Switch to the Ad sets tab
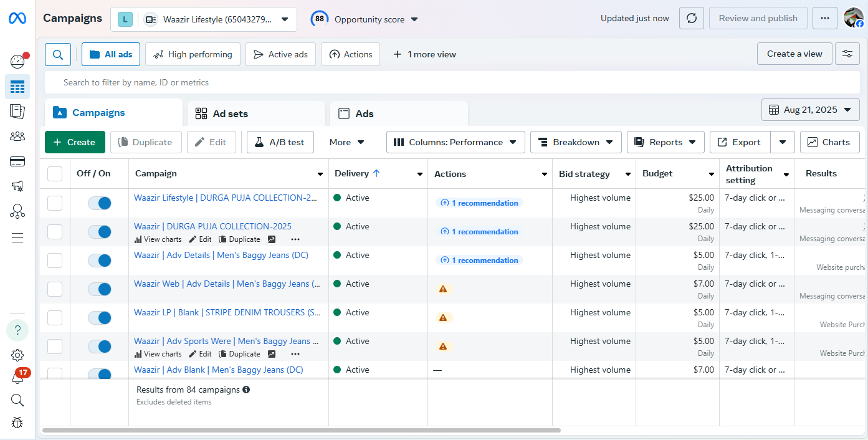Viewport: 868px width, 440px height. point(256,113)
